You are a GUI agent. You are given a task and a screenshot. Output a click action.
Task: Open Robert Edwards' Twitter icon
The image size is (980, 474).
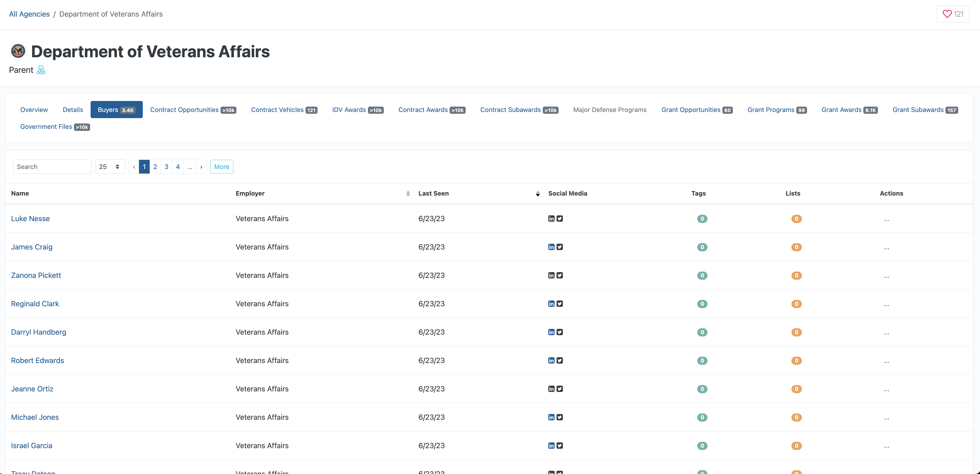[560, 360]
